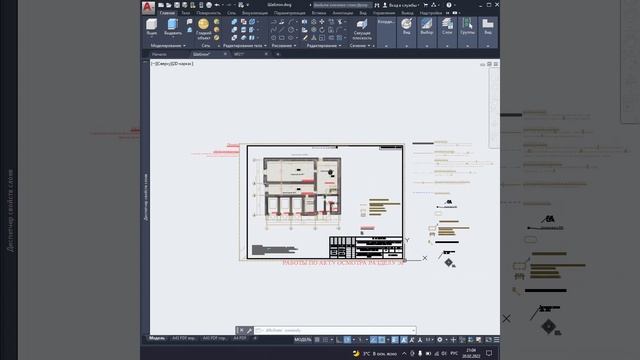Toggle lineweight display in status bar
The height and width of the screenshot is (360, 640).
click(x=395, y=340)
